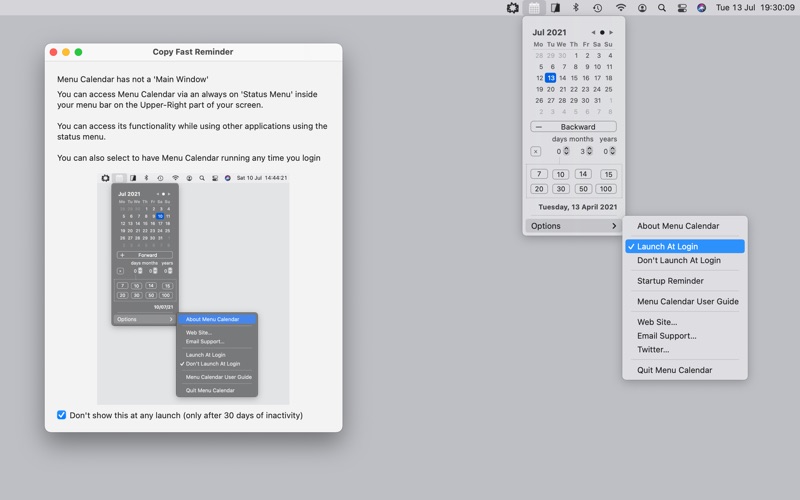Click the Tuesday, 13 April 2021 result

(x=578, y=207)
